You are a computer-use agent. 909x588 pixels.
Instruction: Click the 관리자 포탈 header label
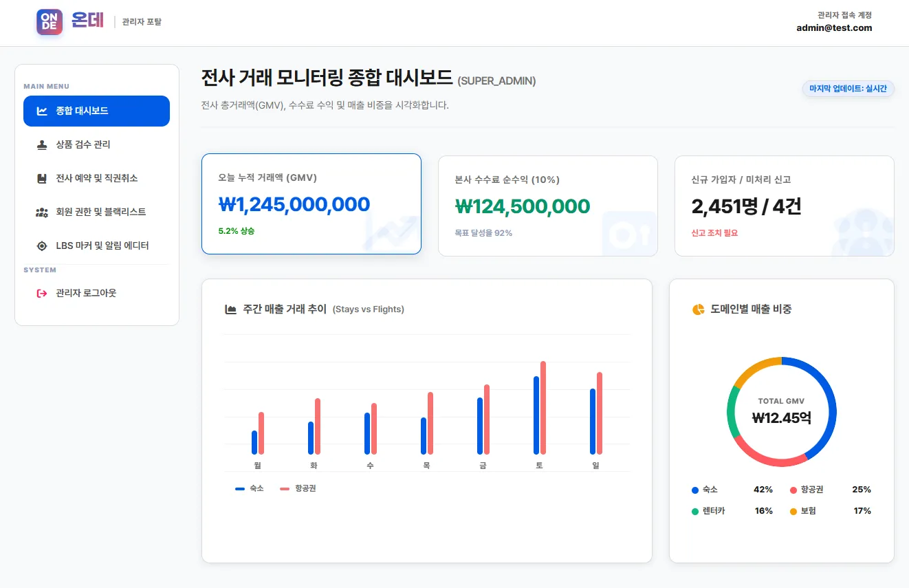click(142, 22)
